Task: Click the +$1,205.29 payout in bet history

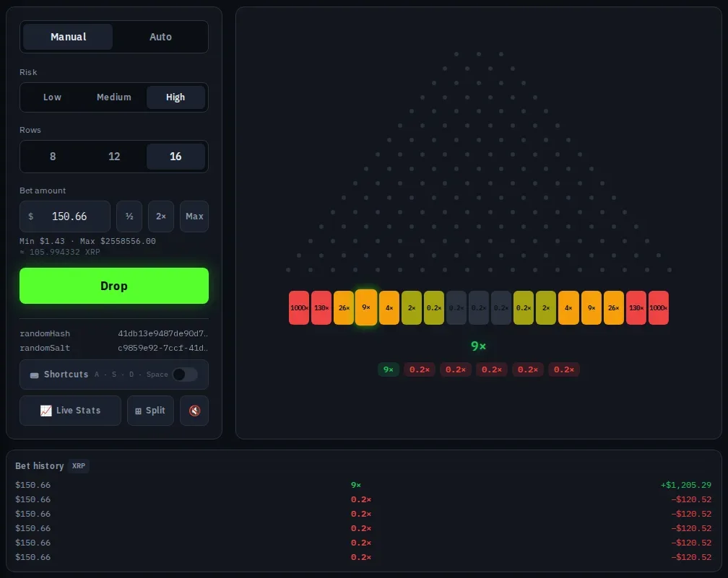Action: [x=686, y=485]
